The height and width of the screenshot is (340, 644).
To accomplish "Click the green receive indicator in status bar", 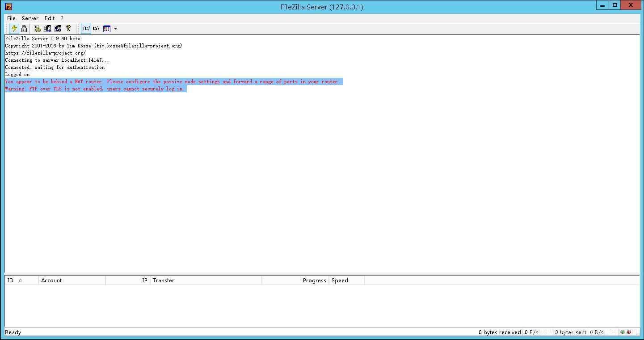I will [x=622, y=332].
